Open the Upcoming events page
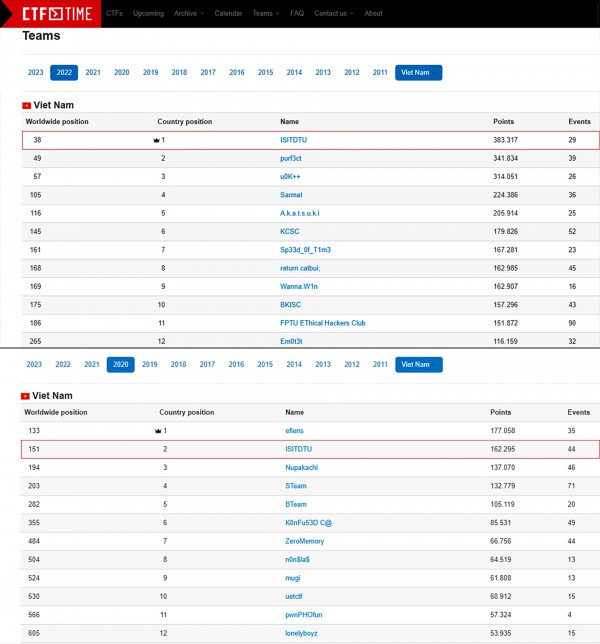Viewport: 600px width, 644px height. click(148, 14)
